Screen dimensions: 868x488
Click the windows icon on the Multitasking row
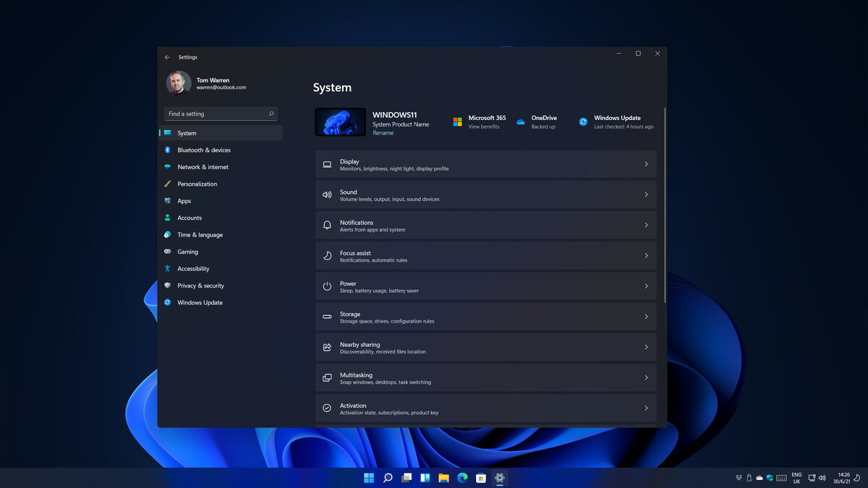pos(327,377)
